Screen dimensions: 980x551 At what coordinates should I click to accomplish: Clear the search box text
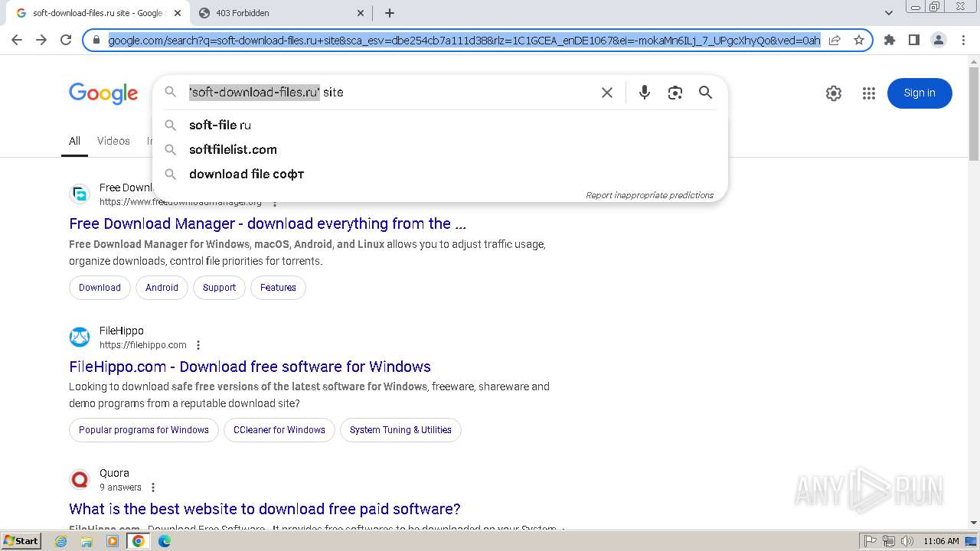(x=607, y=93)
